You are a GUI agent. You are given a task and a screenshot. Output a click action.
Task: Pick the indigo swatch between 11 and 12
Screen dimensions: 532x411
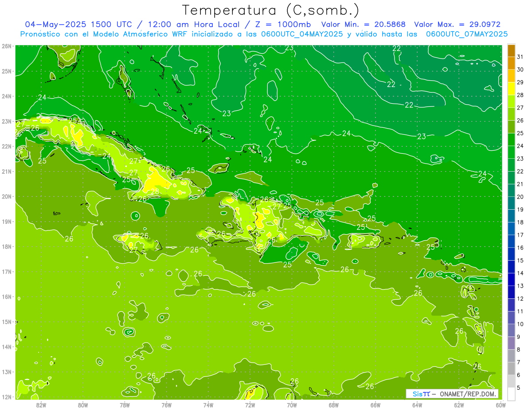click(x=511, y=305)
